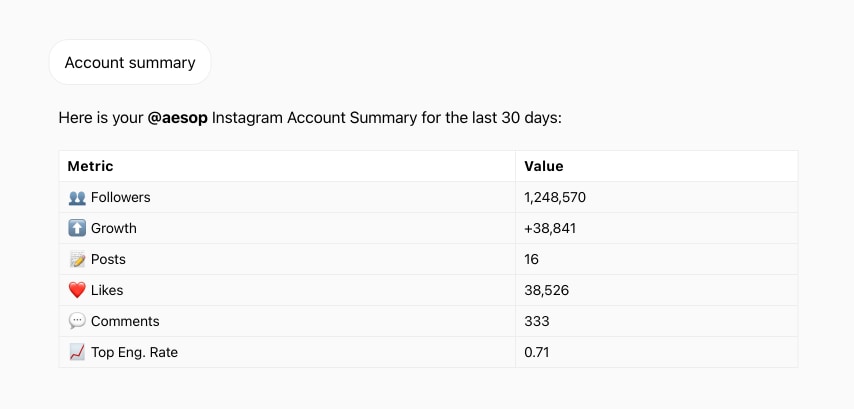The height and width of the screenshot is (409, 854).
Task: Click the Comments count 333
Action: pos(536,322)
